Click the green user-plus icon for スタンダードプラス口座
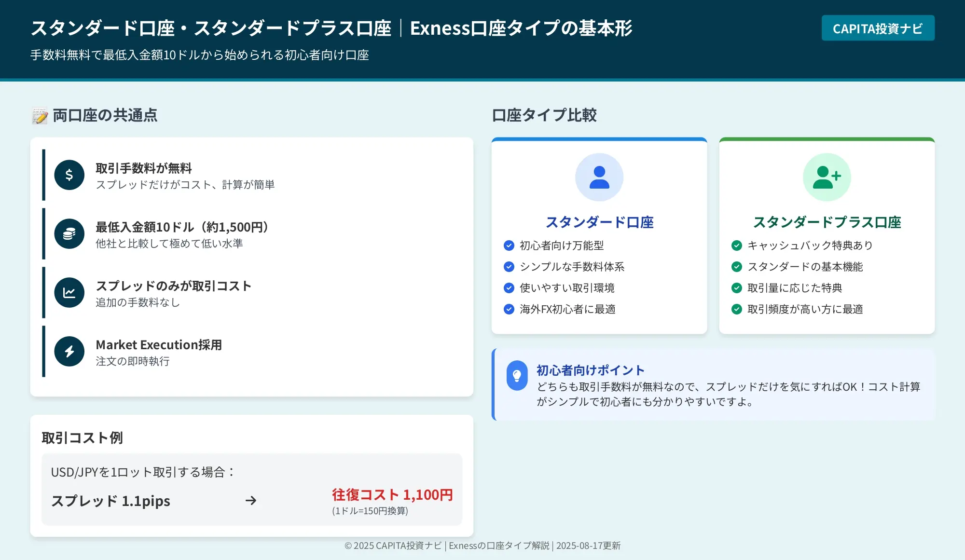Screen dimensions: 965x560 click(x=827, y=177)
